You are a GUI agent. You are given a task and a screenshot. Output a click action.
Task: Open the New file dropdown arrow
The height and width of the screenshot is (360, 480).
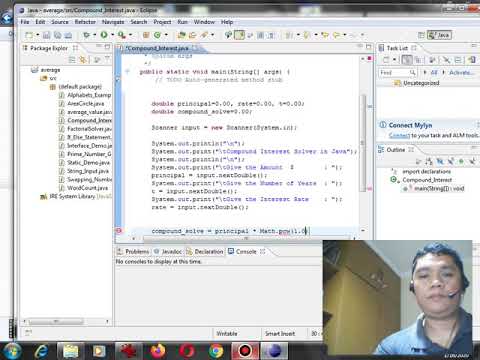(x=37, y=35)
